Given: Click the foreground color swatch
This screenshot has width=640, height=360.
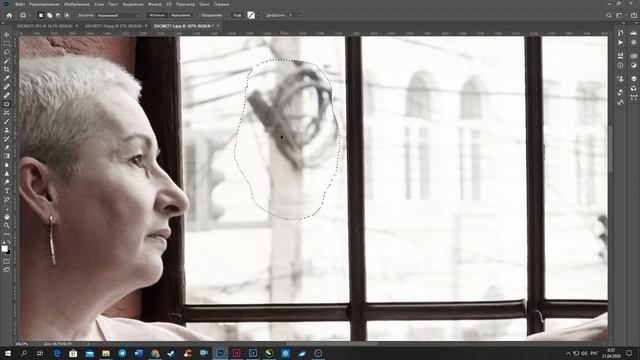Looking at the screenshot, I should pos(4,248).
